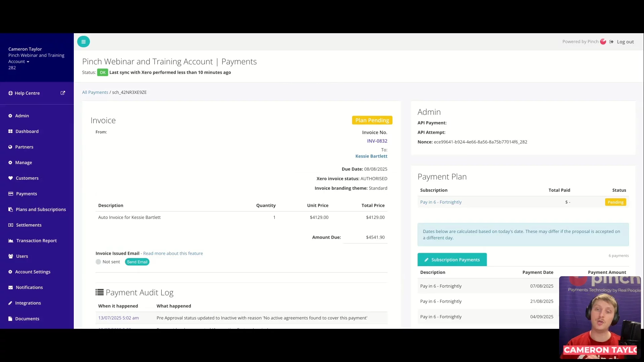Click the payment date 21/08/2025
644x362 pixels.
542,301
